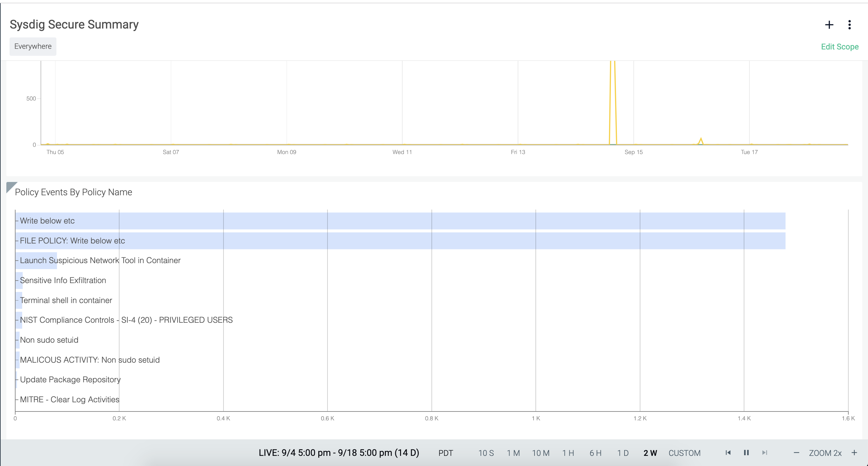Skip to next time range
Screen dimensions: 868x466
pyautogui.click(x=765, y=452)
